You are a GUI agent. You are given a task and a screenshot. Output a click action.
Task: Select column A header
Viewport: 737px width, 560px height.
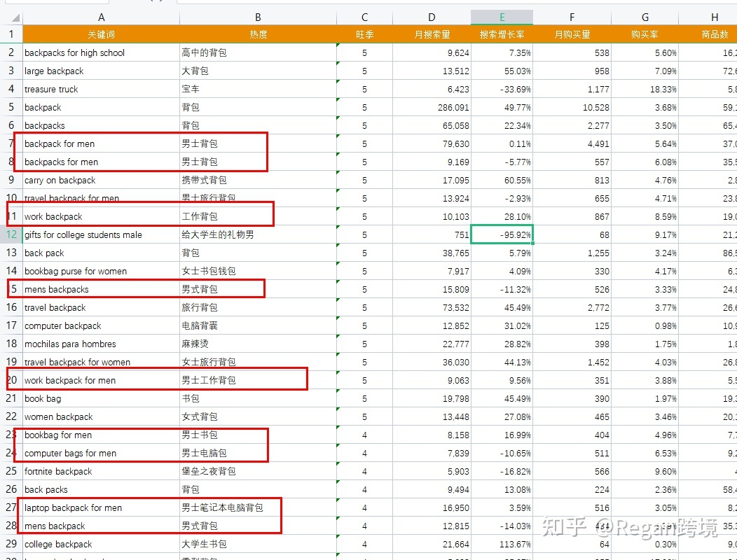tap(101, 17)
